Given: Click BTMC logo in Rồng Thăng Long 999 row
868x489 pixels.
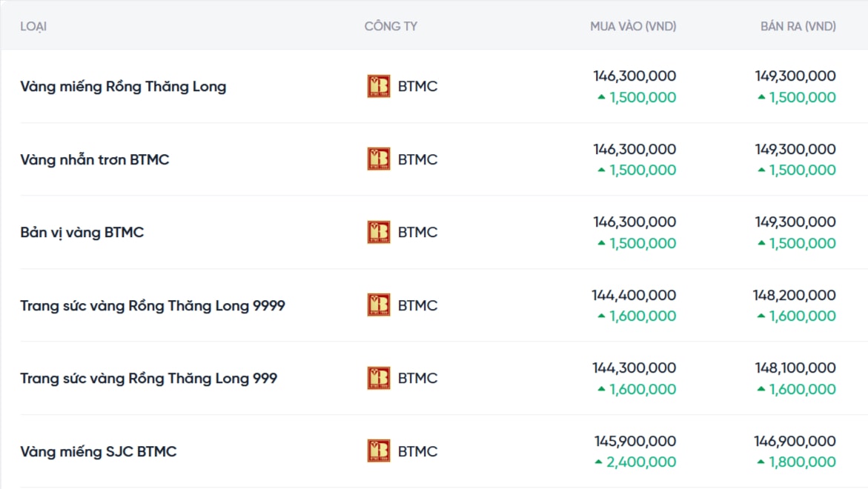Looking at the screenshot, I should [x=379, y=378].
